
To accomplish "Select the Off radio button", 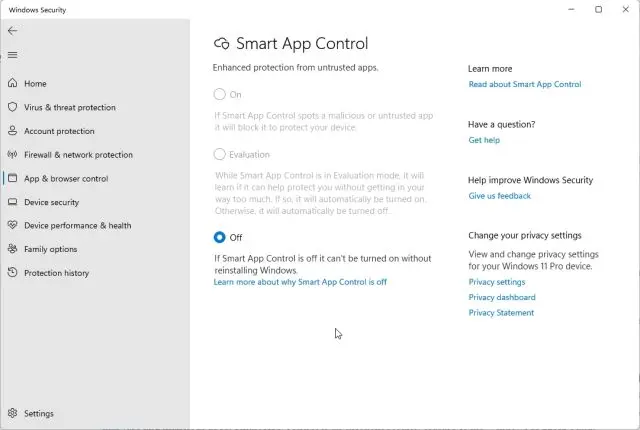I will point(220,237).
